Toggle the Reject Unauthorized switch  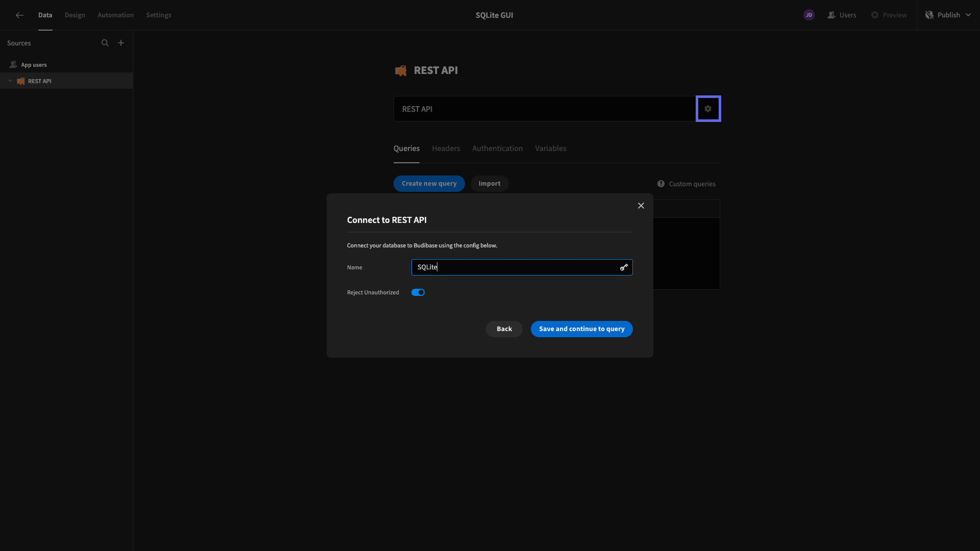[418, 292]
